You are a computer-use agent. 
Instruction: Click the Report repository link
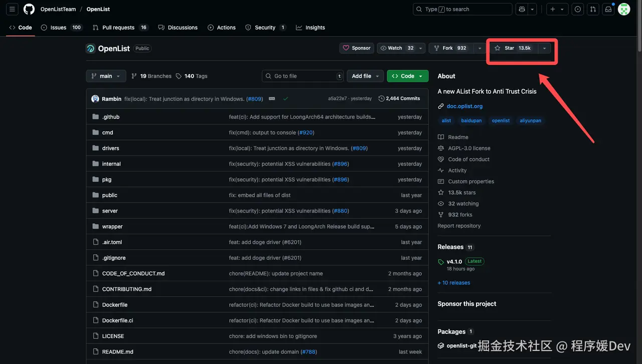click(x=459, y=226)
